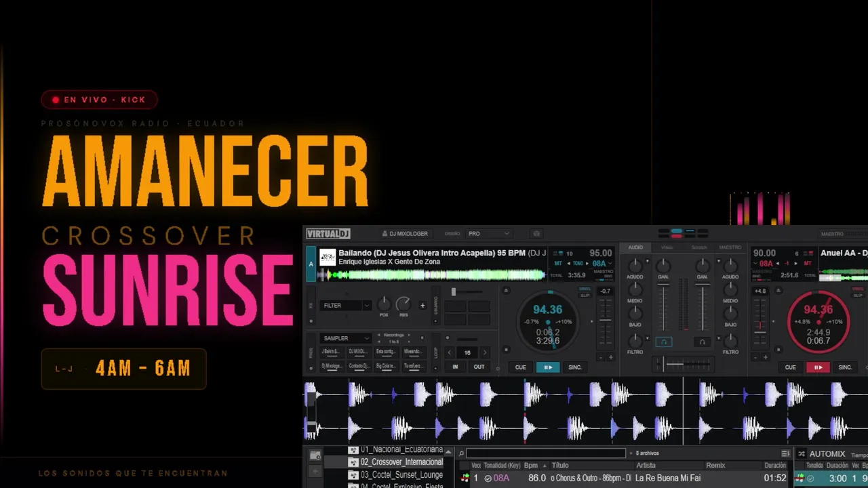Screen dimensions: 868x488
Task: Click the VirtualDJ logo
Action: [x=328, y=234]
